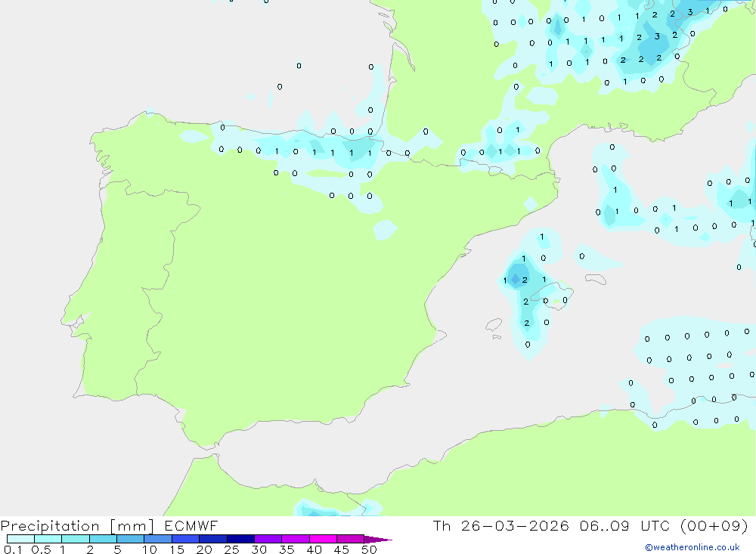Pick the 0.5–1 mm legend swatch
The height and width of the screenshot is (554, 756).
pos(48,539)
